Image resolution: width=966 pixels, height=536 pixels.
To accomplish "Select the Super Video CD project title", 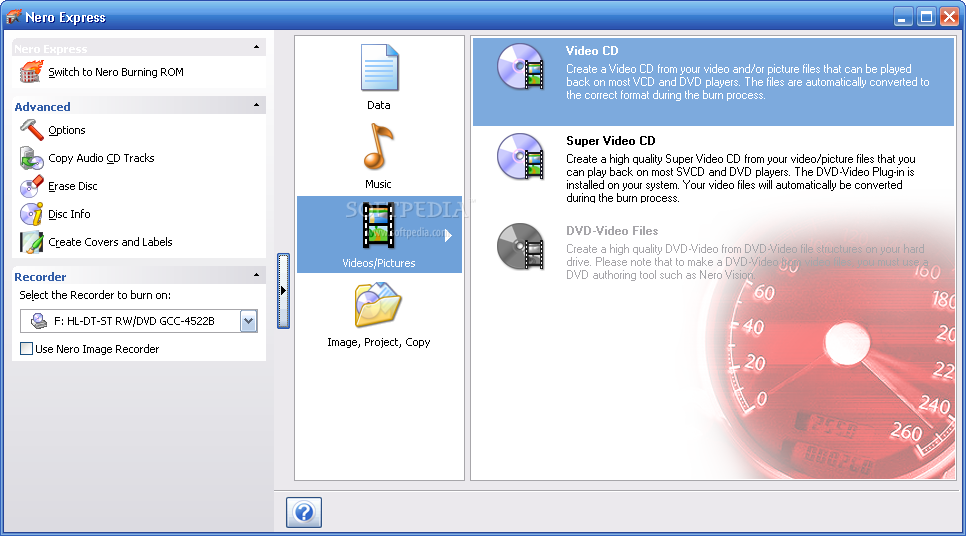I will coord(611,140).
